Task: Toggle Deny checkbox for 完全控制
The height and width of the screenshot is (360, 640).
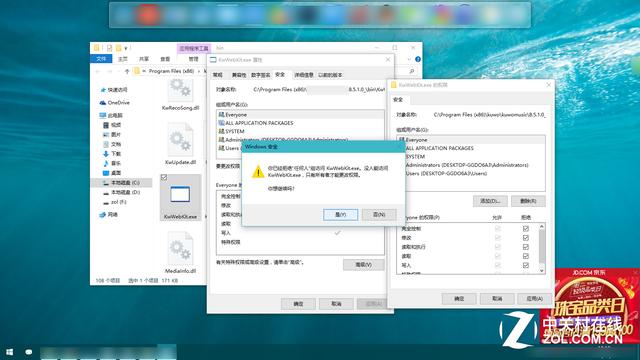Action: tap(526, 229)
